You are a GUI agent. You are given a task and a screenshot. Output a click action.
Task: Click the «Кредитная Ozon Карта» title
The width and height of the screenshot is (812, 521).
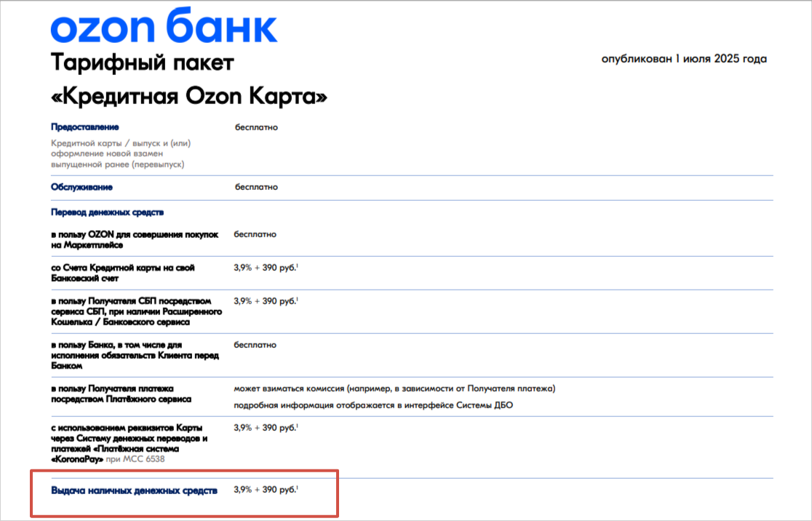tap(188, 96)
